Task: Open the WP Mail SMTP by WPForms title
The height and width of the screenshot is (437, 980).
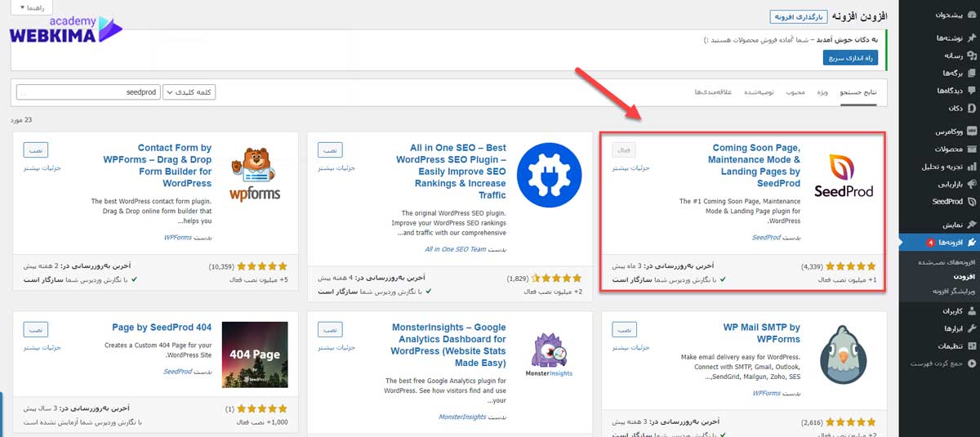Action: click(762, 333)
